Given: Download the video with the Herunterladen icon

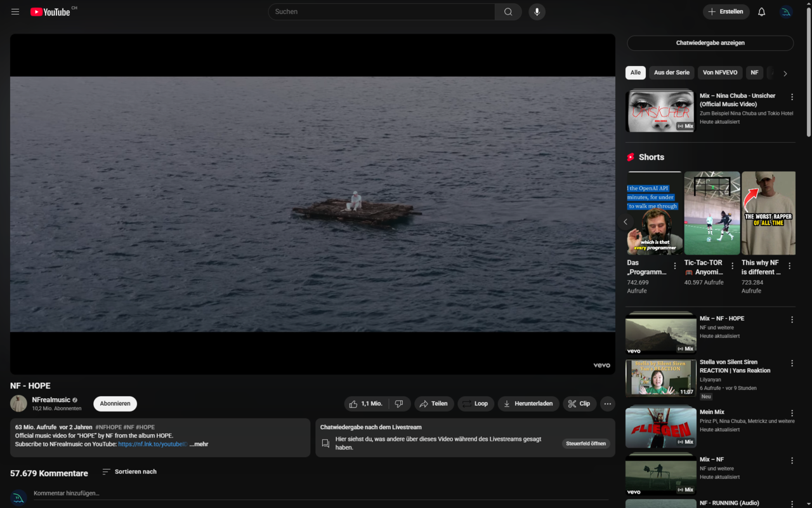Looking at the screenshot, I should point(528,403).
